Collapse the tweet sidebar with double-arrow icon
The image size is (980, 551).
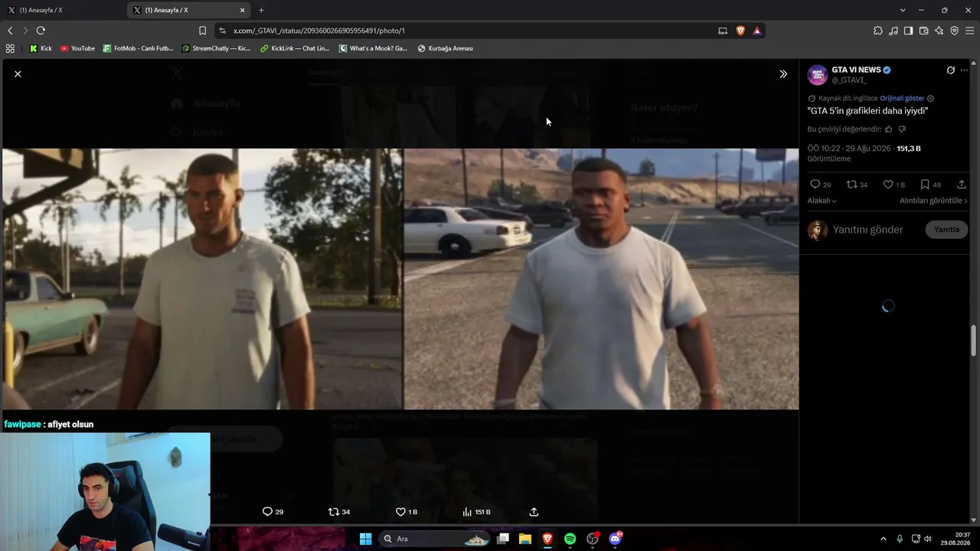[783, 74]
